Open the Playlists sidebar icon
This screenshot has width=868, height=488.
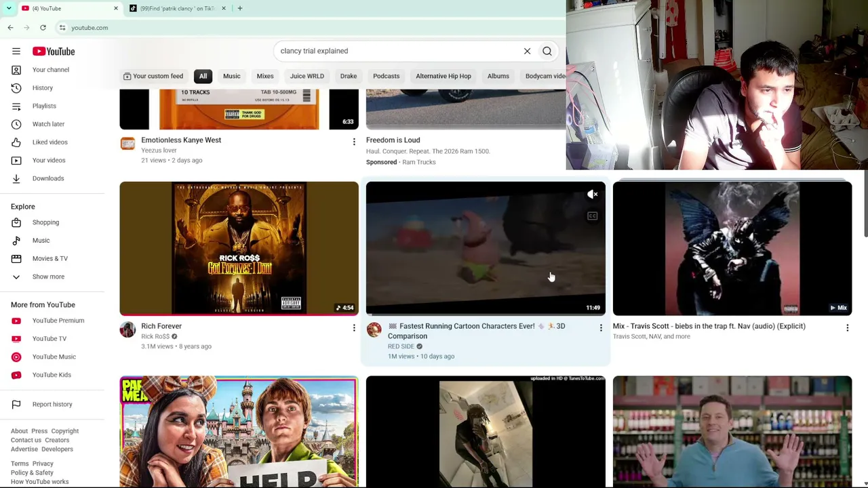click(16, 106)
